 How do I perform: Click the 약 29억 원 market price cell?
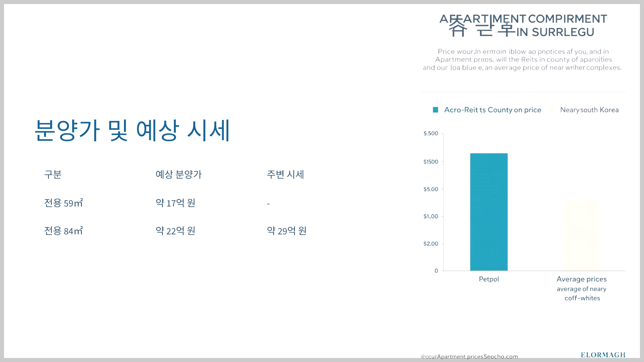287,231
